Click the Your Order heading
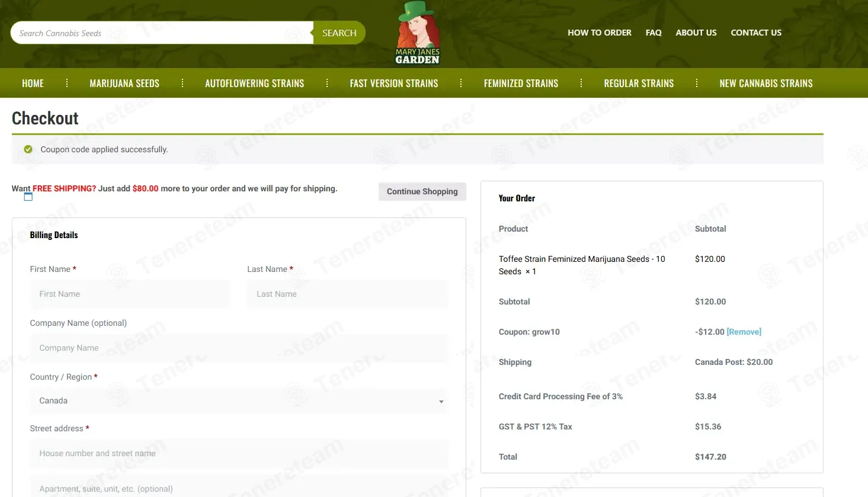Screen dimensions: 868x497 pyautogui.click(x=517, y=198)
